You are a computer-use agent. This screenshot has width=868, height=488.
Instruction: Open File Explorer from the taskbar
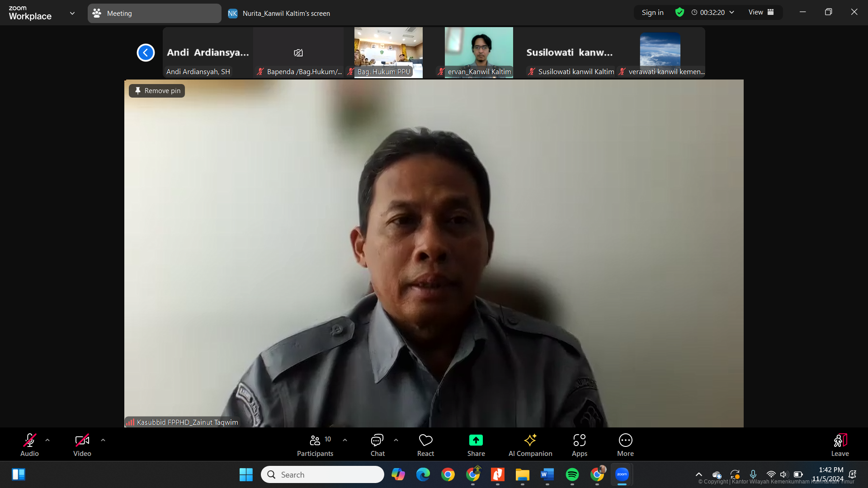coord(523,474)
